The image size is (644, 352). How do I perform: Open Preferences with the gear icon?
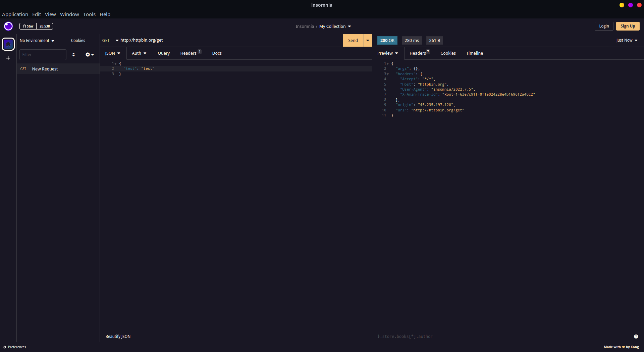5,347
